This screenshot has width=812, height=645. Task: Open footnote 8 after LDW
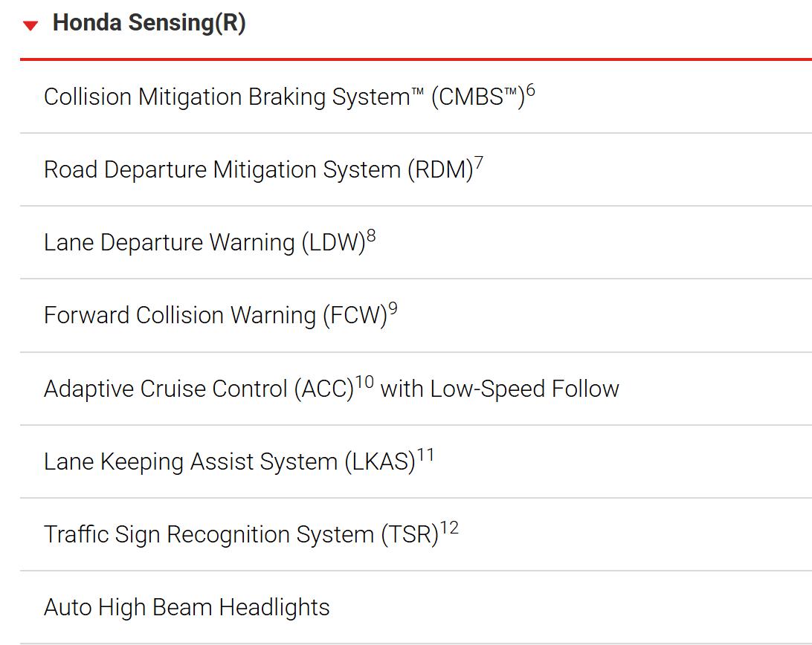[371, 236]
